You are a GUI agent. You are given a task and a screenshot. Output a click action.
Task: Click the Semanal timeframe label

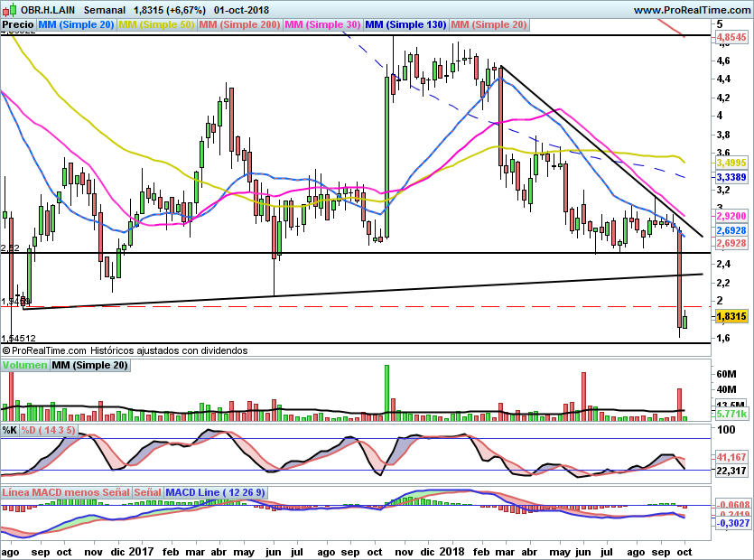click(105, 10)
